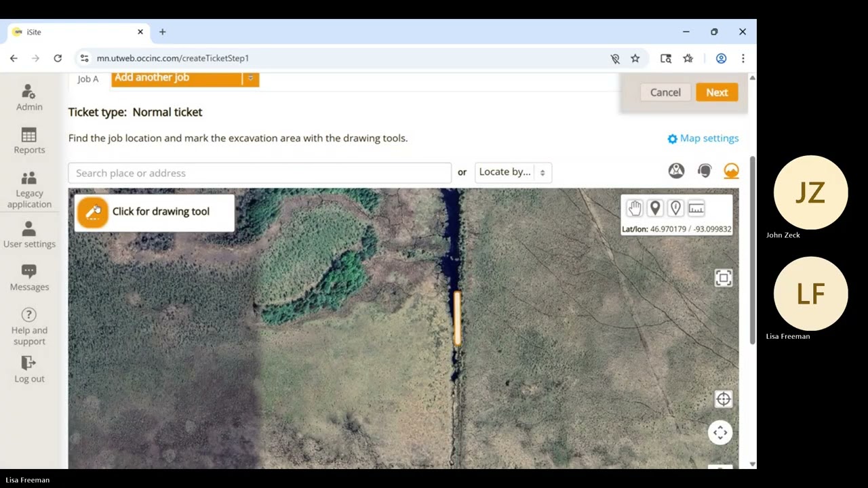Click the Next button

tap(717, 92)
